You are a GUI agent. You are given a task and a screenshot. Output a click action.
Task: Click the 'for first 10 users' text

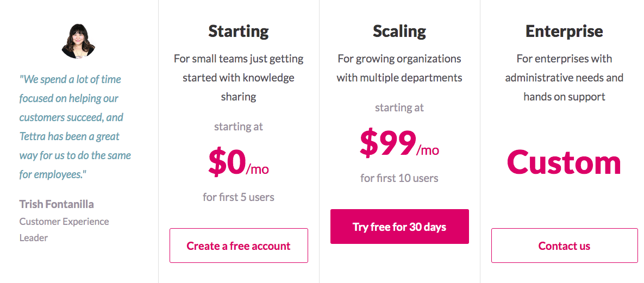[x=399, y=178]
